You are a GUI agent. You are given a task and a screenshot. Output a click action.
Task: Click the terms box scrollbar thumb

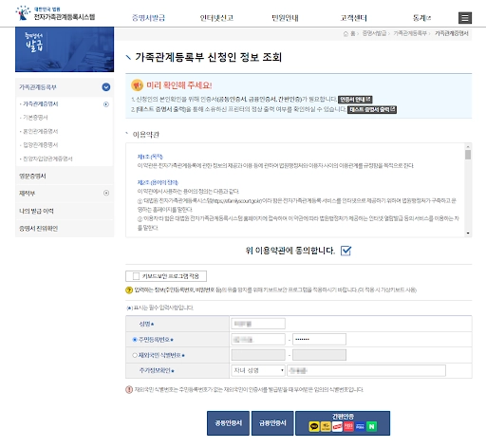[468, 155]
